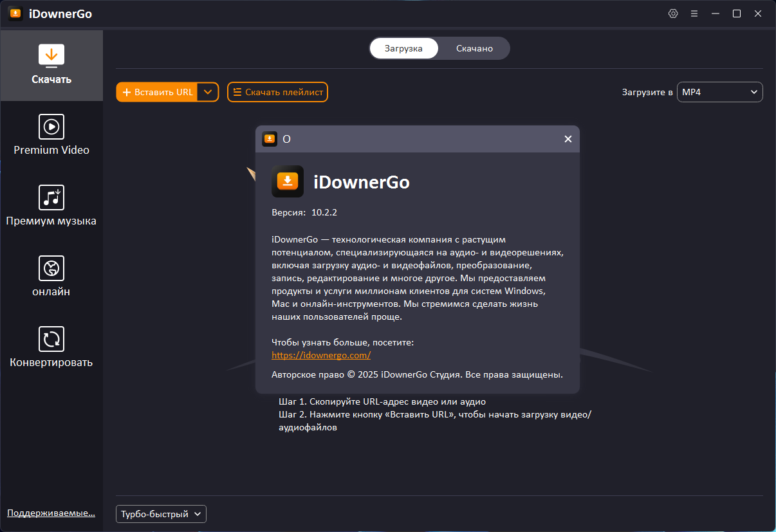Open the MP4 format dropdown

tap(719, 92)
